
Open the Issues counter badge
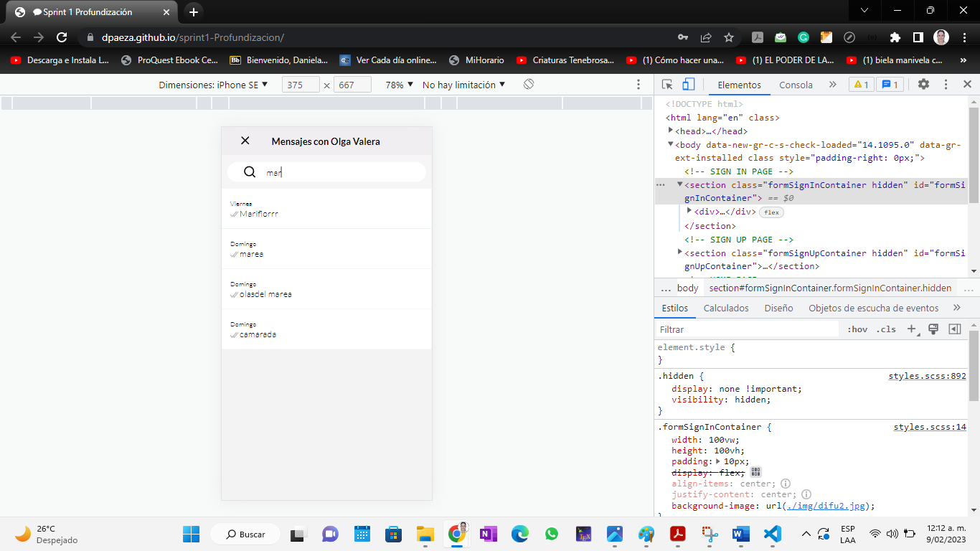coord(890,84)
